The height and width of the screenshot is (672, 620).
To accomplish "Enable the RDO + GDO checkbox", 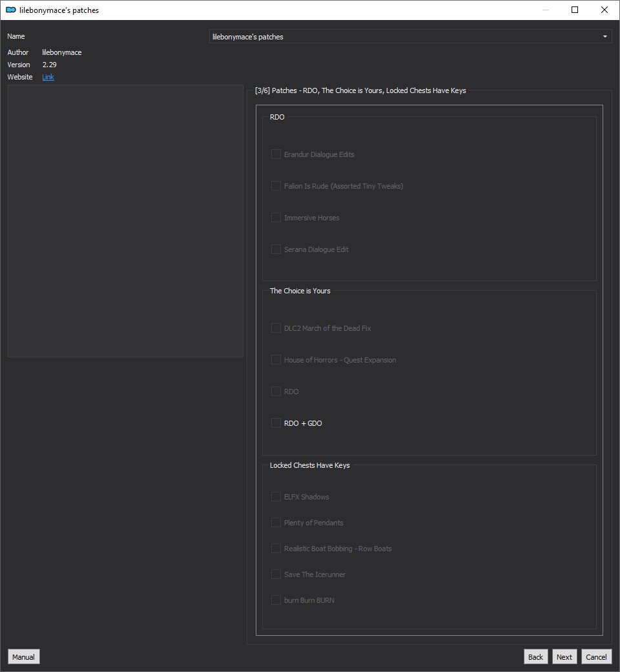I will coord(276,423).
